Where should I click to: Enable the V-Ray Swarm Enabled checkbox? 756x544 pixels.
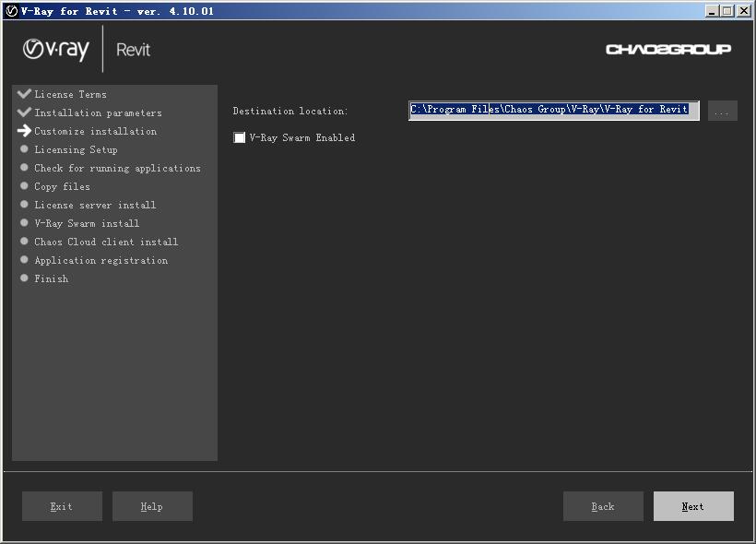tap(239, 137)
